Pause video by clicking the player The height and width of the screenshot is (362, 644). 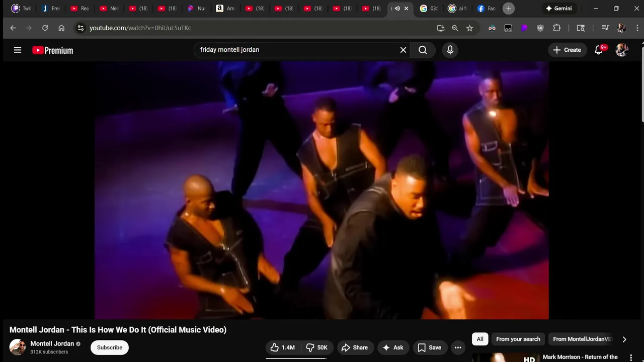[x=321, y=190]
